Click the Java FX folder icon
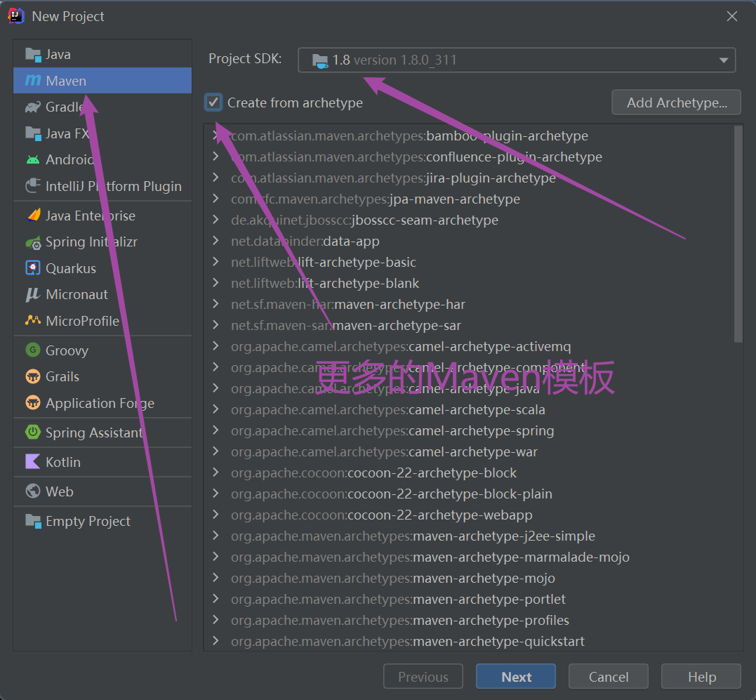Screen dimensions: 756x700 coord(33,133)
